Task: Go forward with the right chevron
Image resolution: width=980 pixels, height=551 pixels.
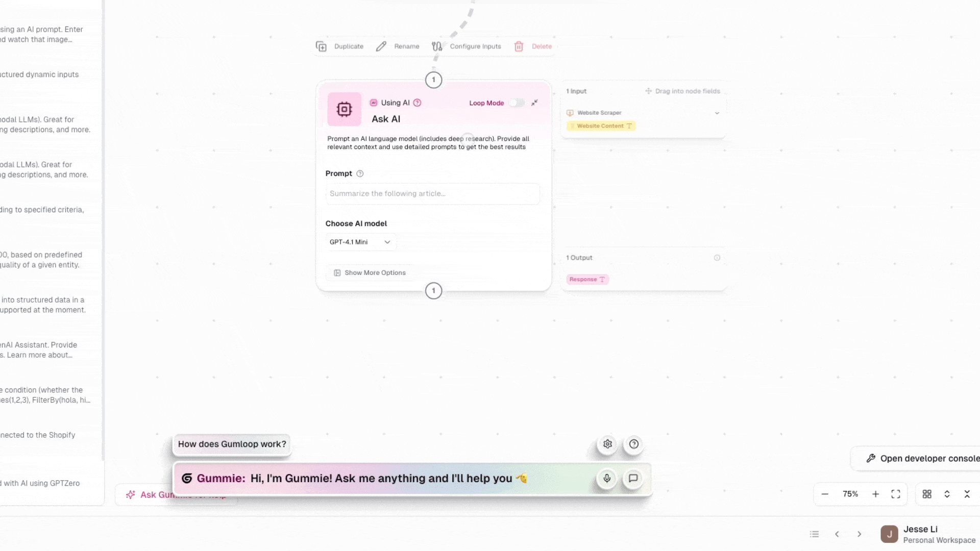Action: coord(859,534)
